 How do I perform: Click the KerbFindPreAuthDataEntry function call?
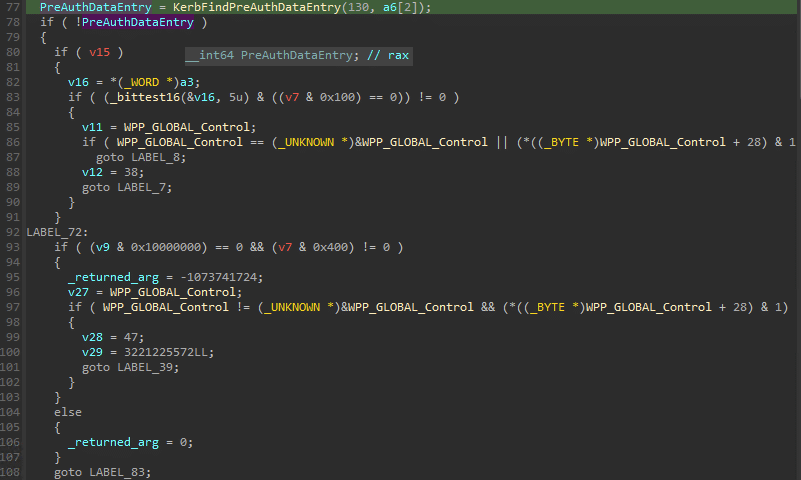256,7
